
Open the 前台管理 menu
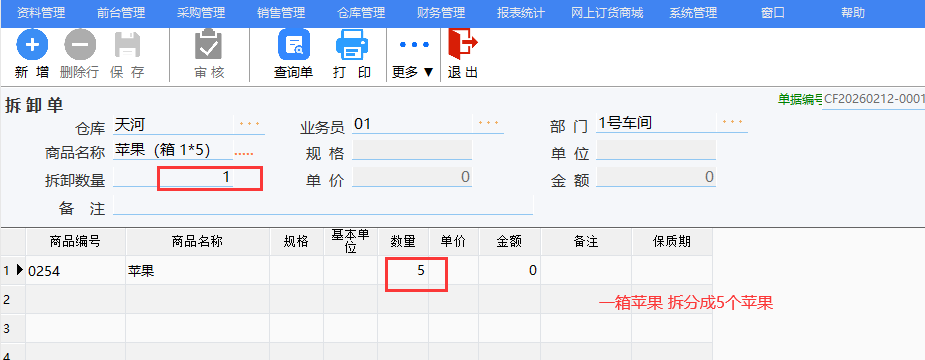[x=121, y=13]
